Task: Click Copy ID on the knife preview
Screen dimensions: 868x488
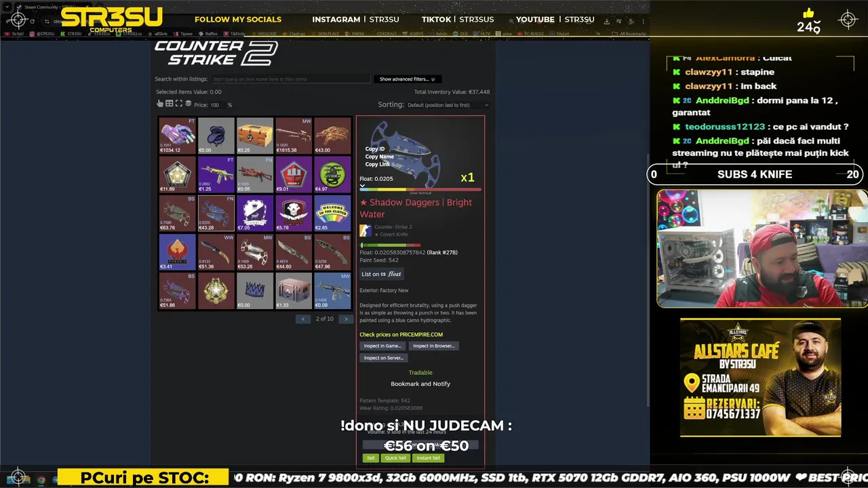Action: pos(375,149)
